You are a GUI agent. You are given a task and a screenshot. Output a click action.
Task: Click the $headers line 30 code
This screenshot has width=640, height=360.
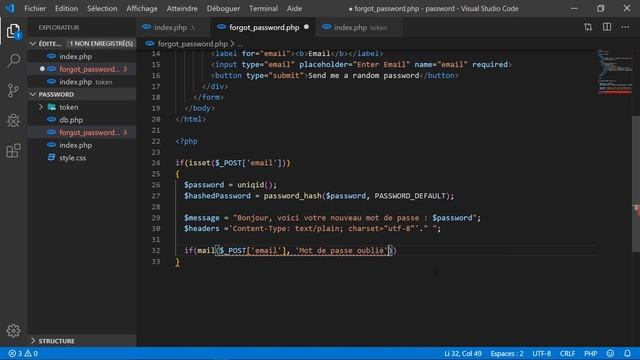click(x=312, y=229)
